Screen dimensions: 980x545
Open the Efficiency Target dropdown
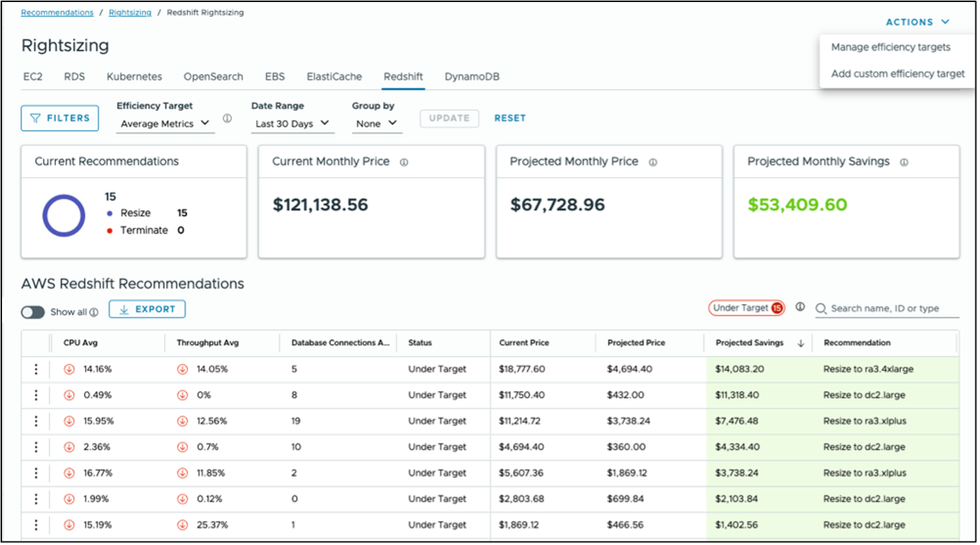coord(165,124)
